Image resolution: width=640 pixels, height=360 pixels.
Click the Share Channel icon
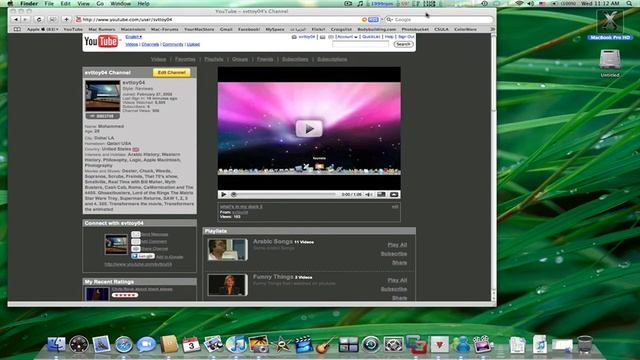coord(136,249)
